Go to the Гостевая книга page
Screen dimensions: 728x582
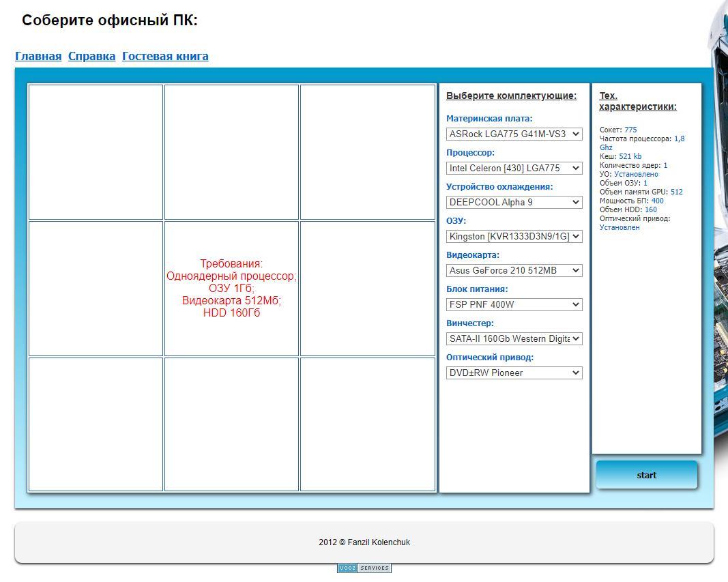click(x=165, y=57)
